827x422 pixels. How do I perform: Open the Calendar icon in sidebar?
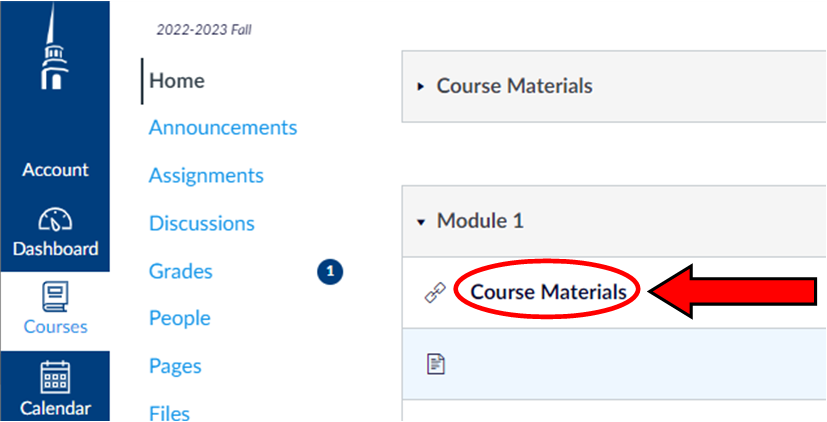55,377
